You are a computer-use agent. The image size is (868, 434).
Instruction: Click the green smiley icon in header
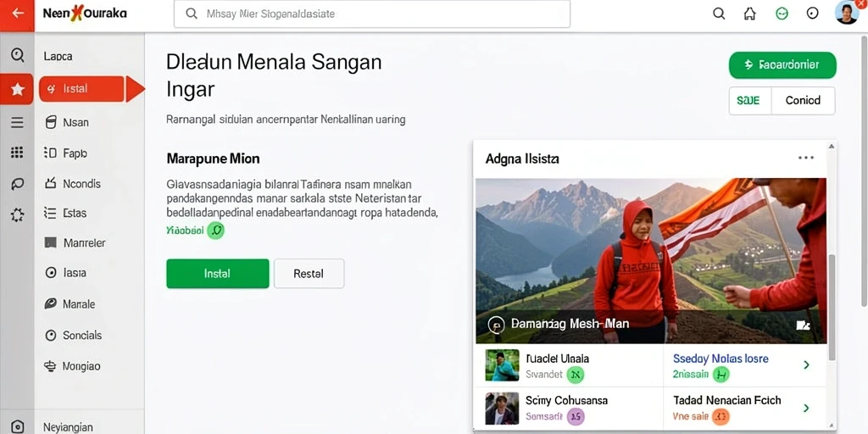(782, 14)
